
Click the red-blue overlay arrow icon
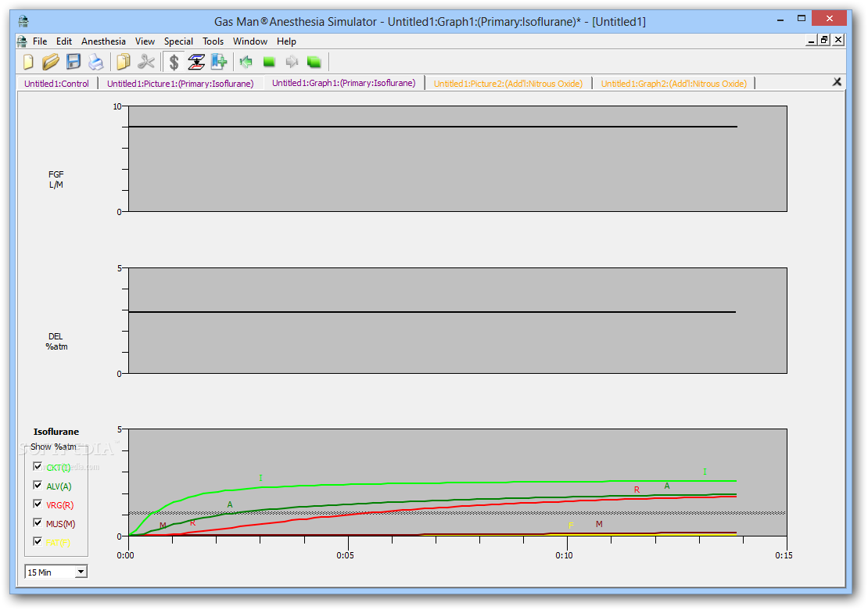coord(196,62)
